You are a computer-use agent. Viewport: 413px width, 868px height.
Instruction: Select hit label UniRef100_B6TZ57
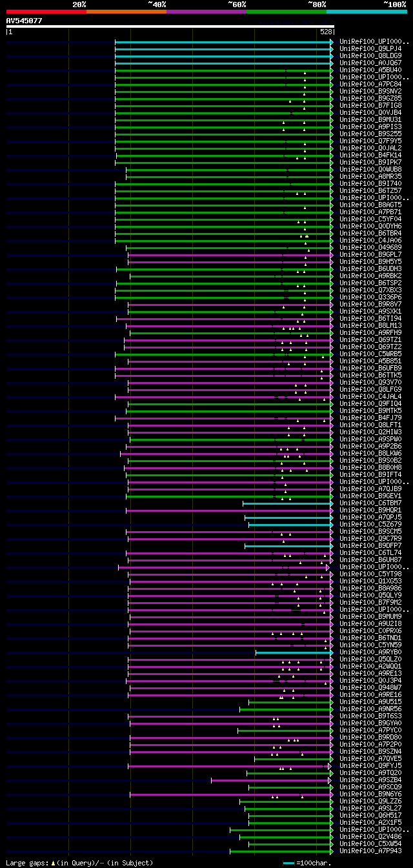click(x=370, y=190)
